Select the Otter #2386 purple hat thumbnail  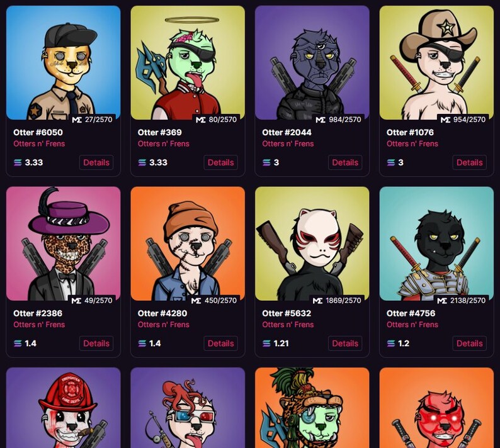click(x=64, y=244)
